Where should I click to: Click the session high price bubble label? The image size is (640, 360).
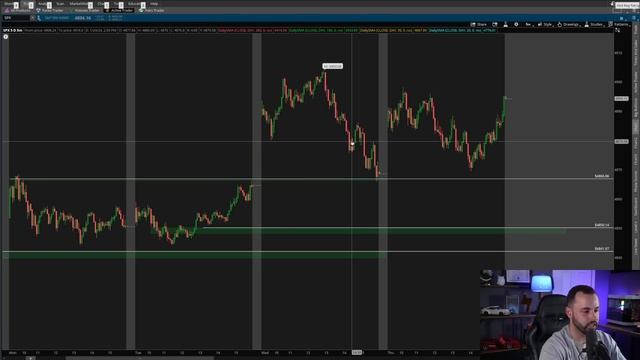(x=333, y=66)
